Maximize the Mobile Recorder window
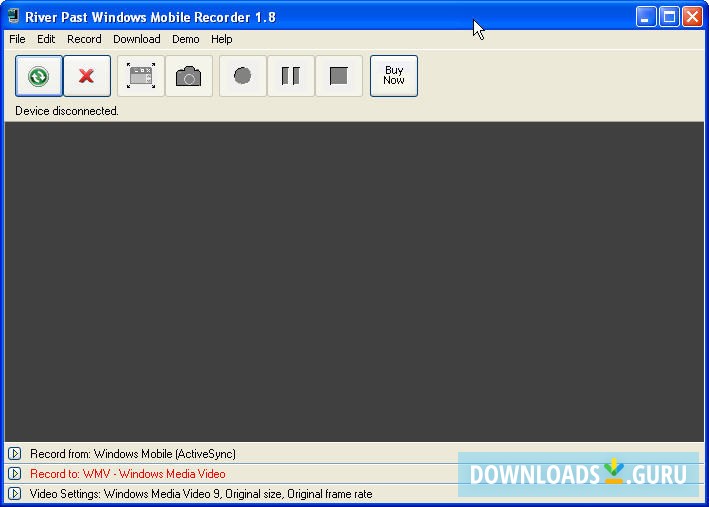This screenshot has width=709, height=507. (x=669, y=17)
